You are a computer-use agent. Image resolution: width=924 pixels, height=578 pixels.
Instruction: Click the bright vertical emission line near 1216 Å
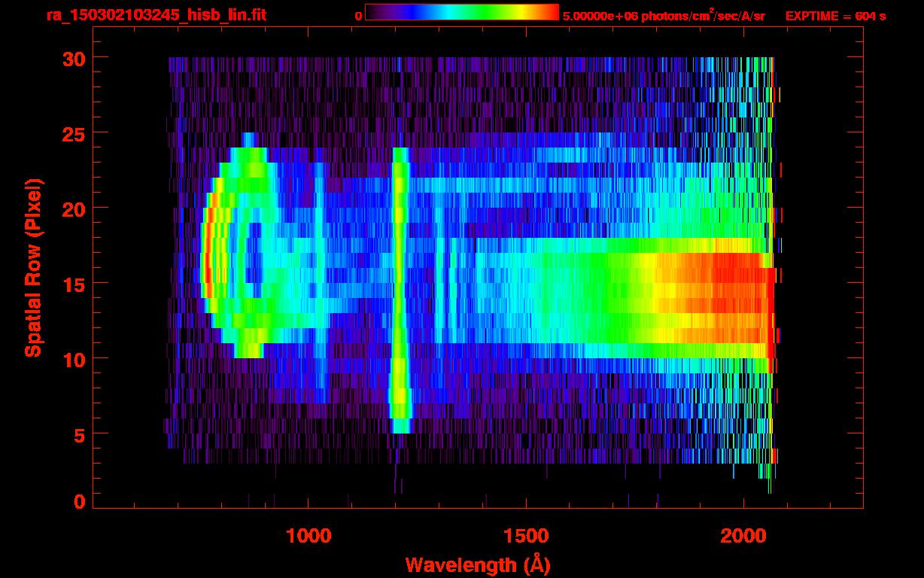(400, 290)
